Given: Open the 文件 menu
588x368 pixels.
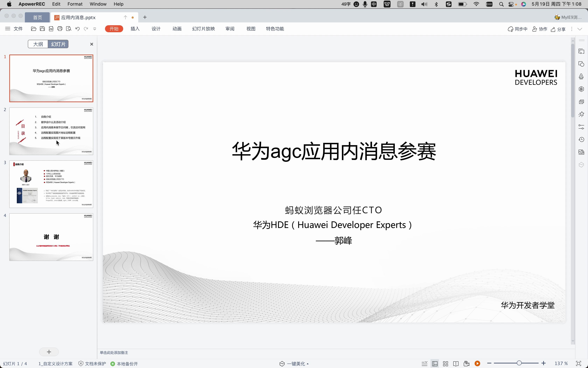Looking at the screenshot, I should (18, 29).
